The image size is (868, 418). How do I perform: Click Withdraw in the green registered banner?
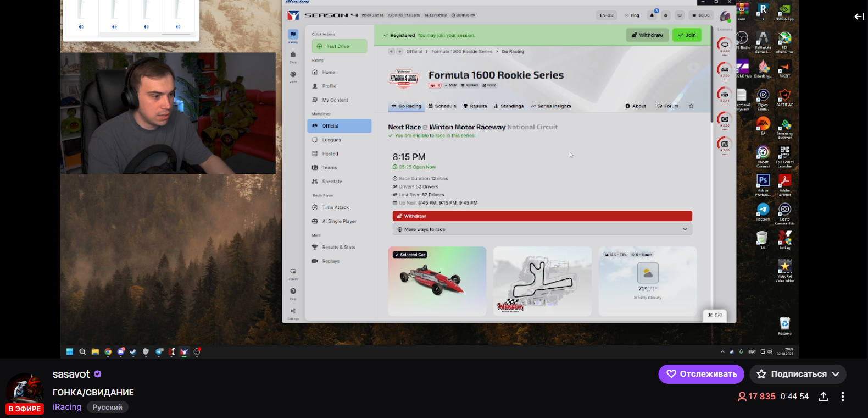pyautogui.click(x=648, y=35)
